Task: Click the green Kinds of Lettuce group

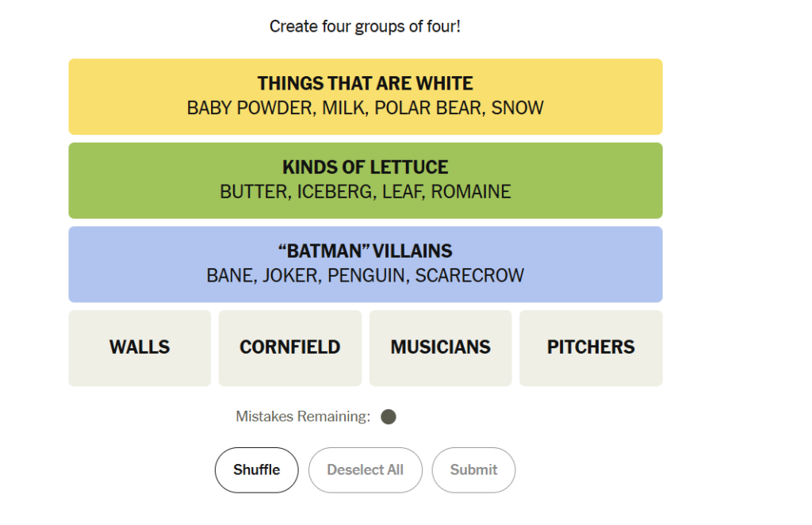Action: click(366, 181)
